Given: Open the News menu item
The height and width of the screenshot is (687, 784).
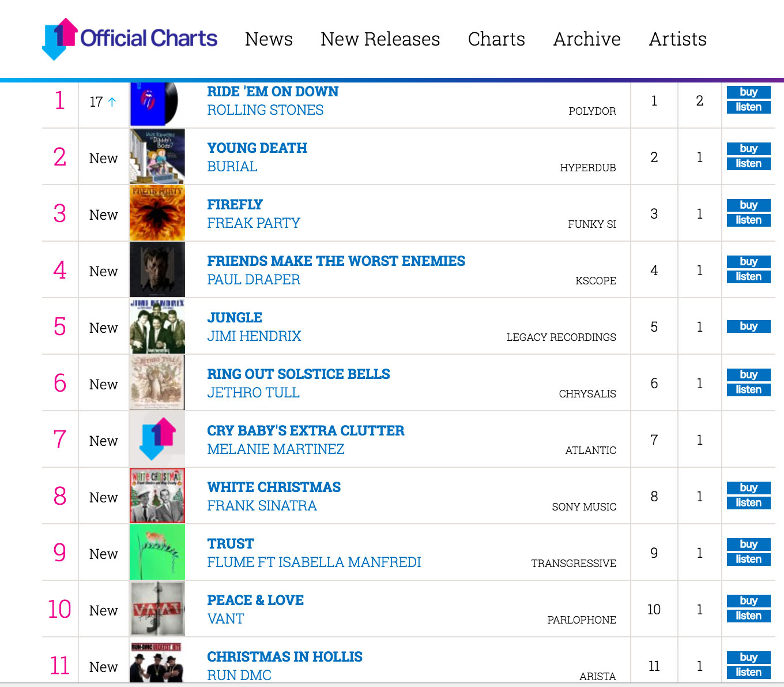Looking at the screenshot, I should pyautogui.click(x=269, y=39).
